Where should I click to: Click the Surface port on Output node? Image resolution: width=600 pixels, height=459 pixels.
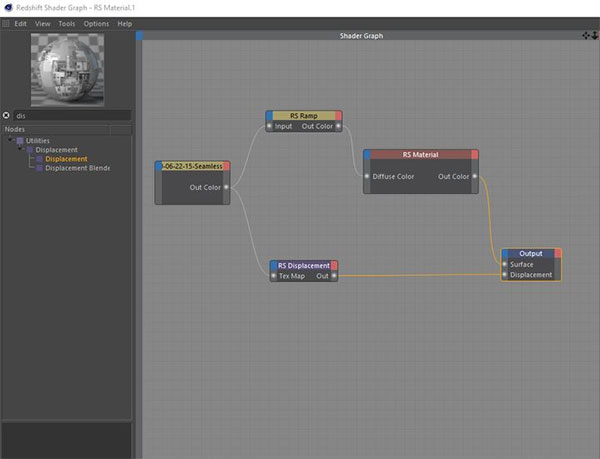click(x=504, y=264)
